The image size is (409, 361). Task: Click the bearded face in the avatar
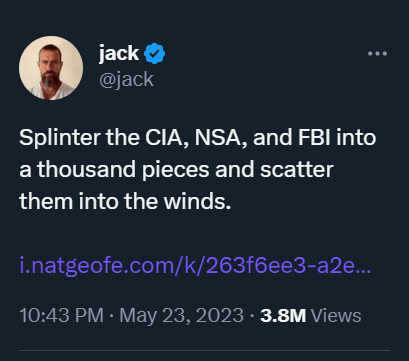point(51,66)
